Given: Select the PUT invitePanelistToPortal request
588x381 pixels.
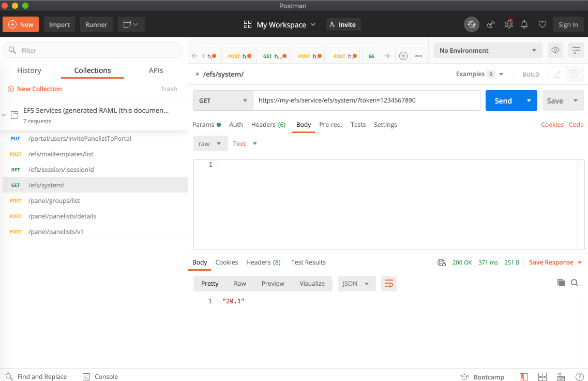Looking at the screenshot, I should 94,139.
